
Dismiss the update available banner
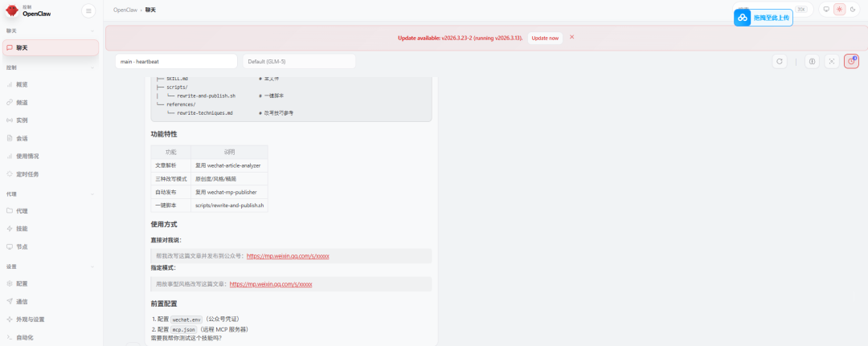[572, 37]
